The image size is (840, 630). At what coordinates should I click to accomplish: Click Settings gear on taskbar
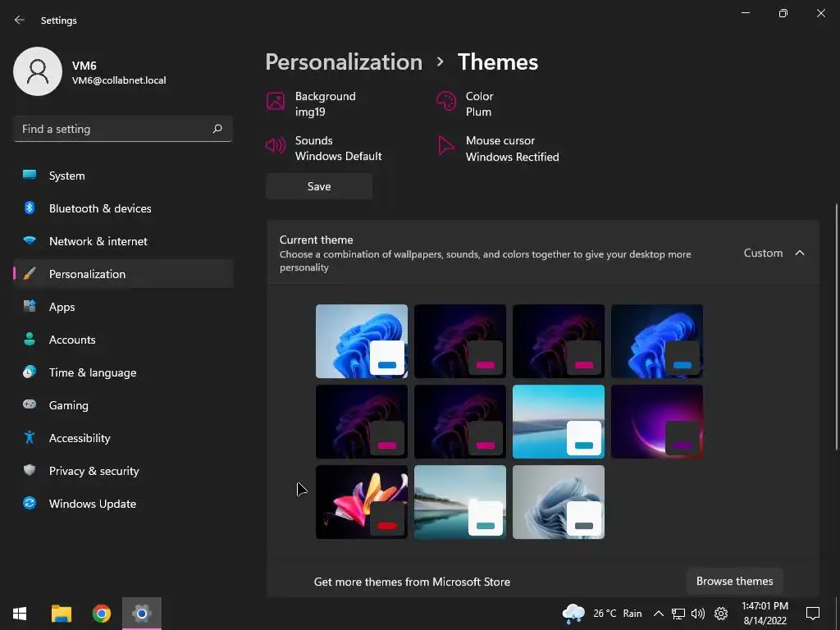coord(142,613)
